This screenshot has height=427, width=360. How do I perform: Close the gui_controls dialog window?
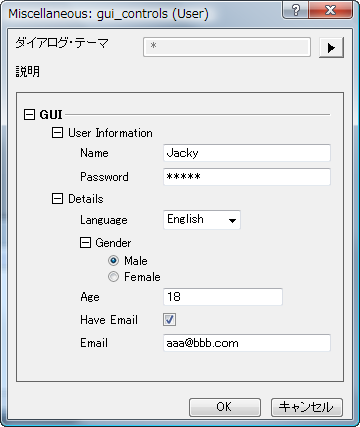click(x=330, y=10)
